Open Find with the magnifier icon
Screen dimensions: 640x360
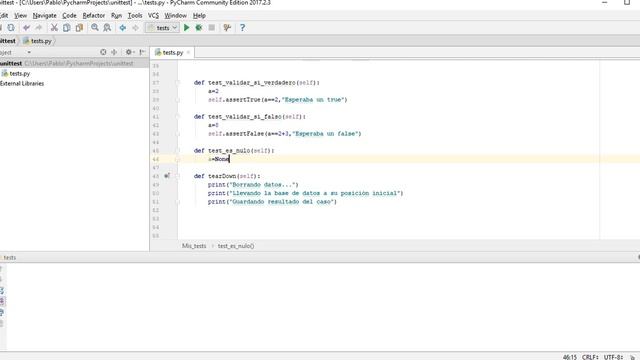(x=95, y=28)
